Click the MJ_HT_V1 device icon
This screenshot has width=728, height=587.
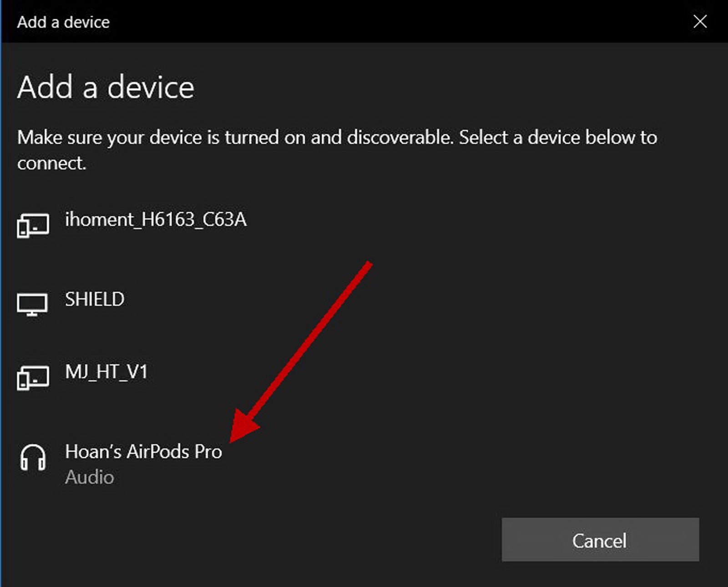click(x=33, y=378)
